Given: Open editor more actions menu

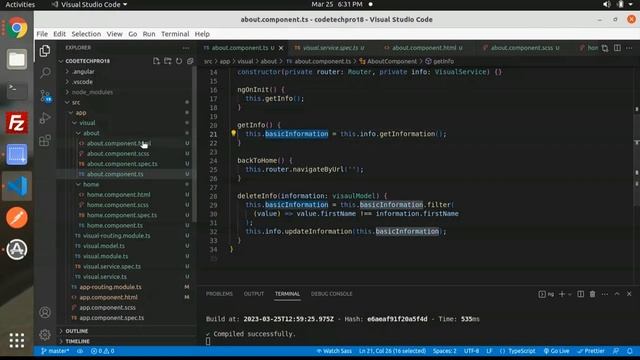Looking at the screenshot, I should [629, 48].
